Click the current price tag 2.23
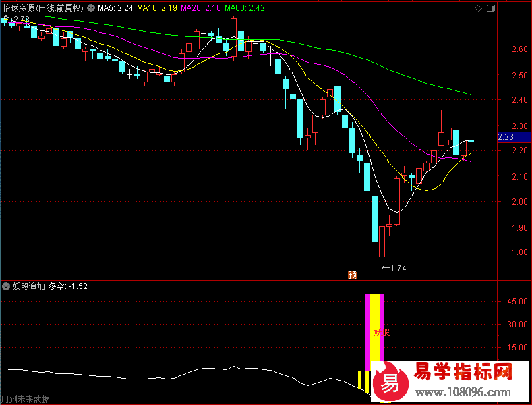 [x=514, y=137]
